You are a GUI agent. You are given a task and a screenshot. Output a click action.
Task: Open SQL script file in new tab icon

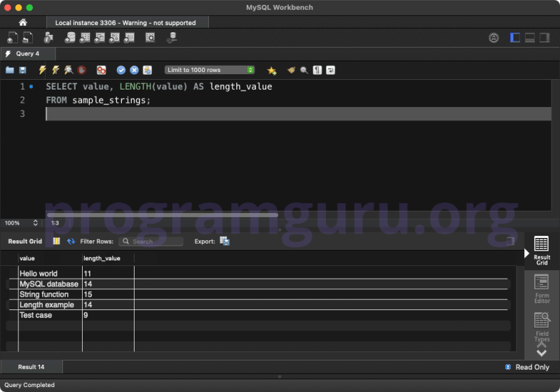click(x=27, y=38)
